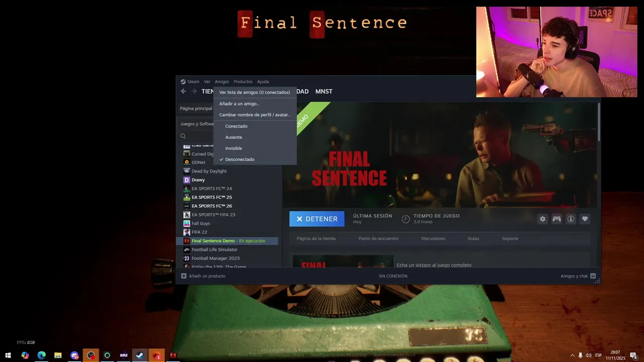This screenshot has height=362, width=644.
Task: Select EA SPORTS FC 24 in library
Action: tap(212, 189)
